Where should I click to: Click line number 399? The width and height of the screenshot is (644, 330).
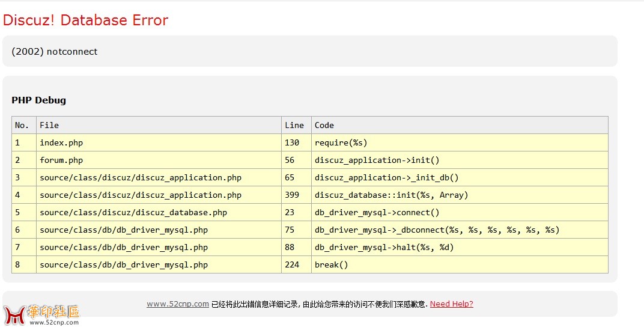296,195
